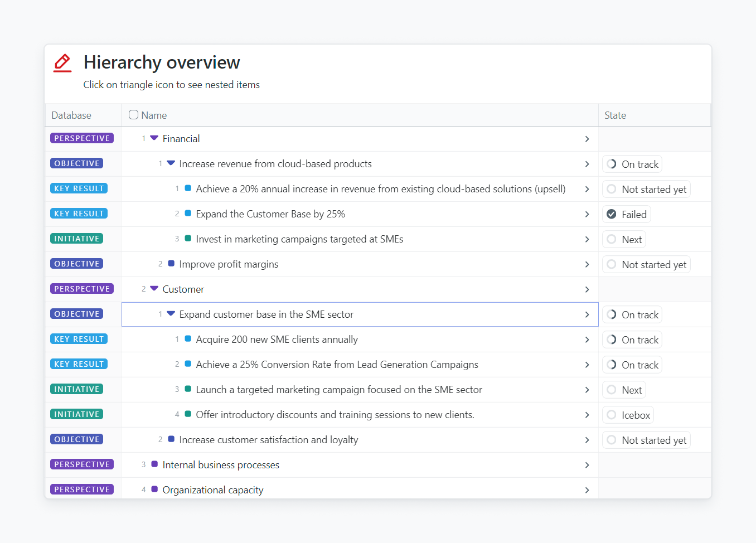Collapse the Customer perspective triangle
Screen dimensions: 756x543
click(154, 289)
